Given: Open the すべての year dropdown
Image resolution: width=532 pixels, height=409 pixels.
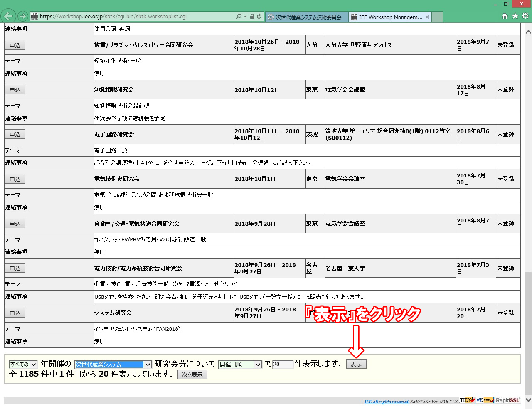Looking at the screenshot, I should coord(23,365).
